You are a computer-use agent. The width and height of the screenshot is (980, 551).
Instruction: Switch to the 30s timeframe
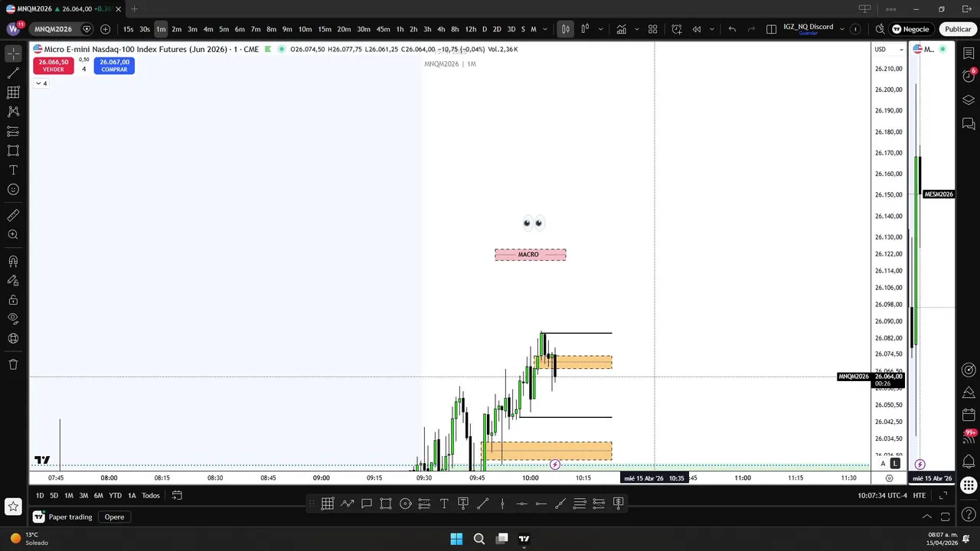(x=144, y=29)
